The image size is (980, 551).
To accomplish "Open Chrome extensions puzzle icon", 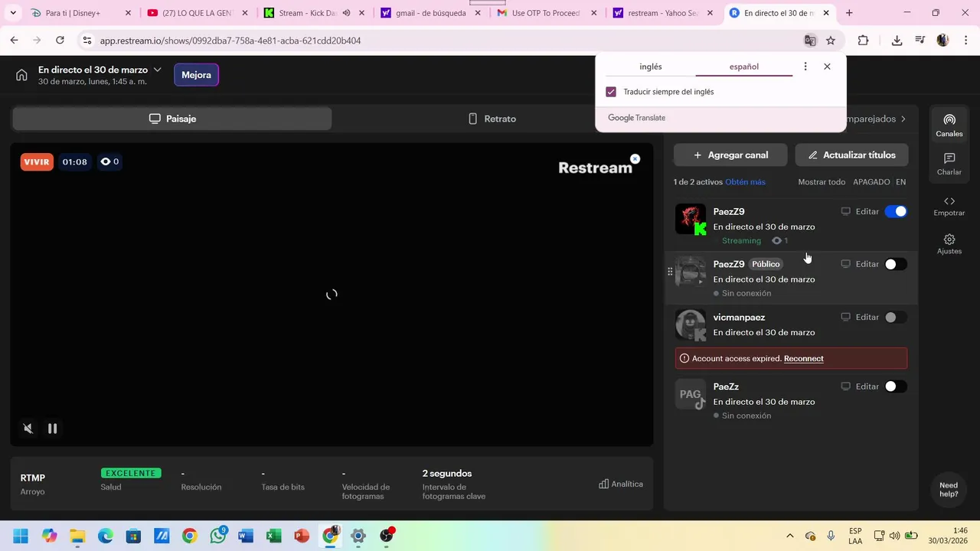I will (863, 41).
